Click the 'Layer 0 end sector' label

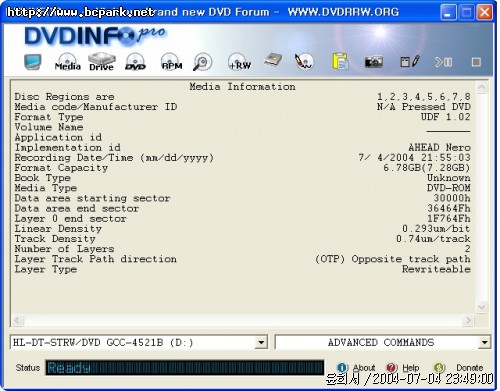pos(70,219)
